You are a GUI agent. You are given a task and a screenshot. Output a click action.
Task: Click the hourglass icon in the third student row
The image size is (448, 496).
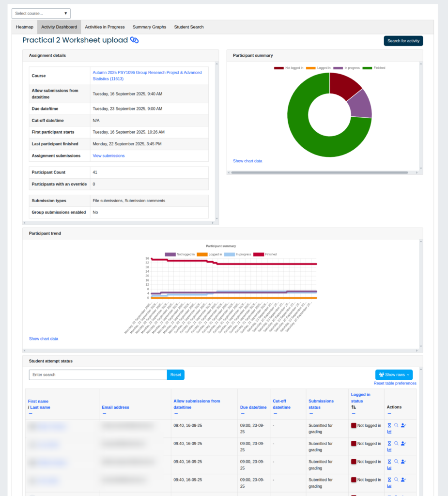(x=389, y=461)
